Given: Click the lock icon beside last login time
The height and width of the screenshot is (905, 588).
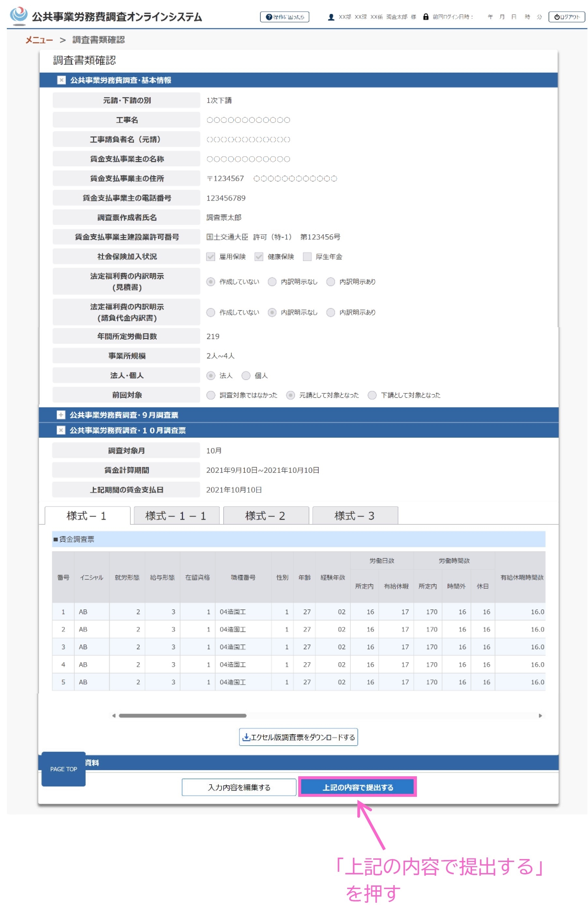Looking at the screenshot, I should [425, 17].
